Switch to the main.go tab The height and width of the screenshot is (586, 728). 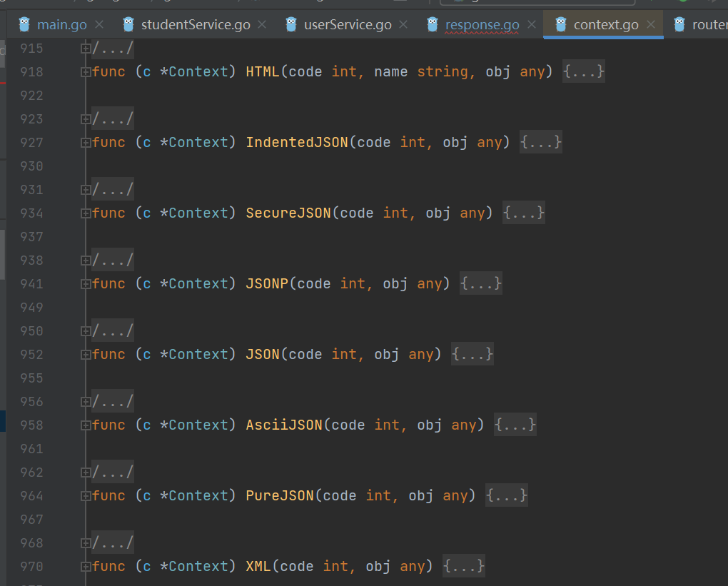coord(61,25)
